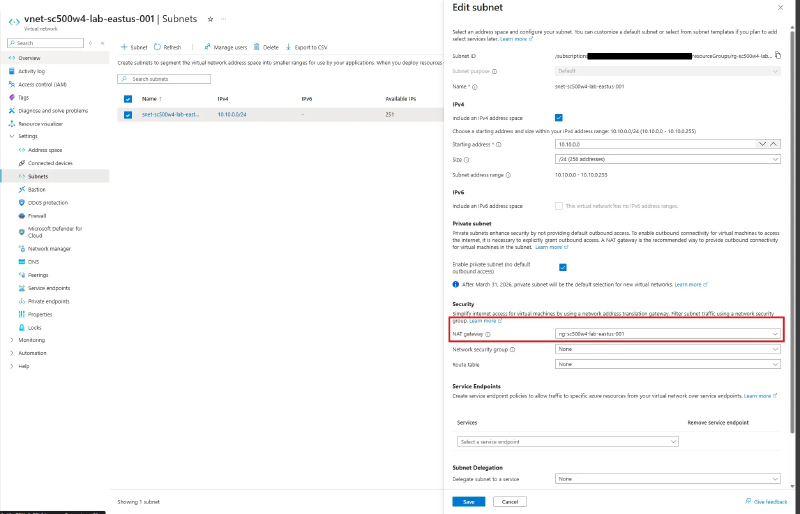Open the NAT gateway dropdown
The width and height of the screenshot is (800, 514).
[x=667, y=334]
